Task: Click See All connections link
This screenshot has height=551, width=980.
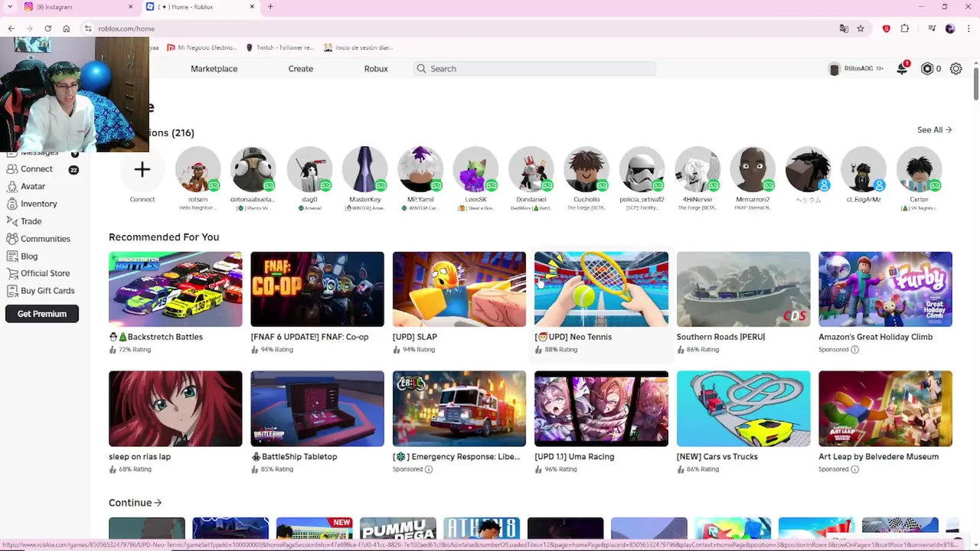Action: (934, 130)
